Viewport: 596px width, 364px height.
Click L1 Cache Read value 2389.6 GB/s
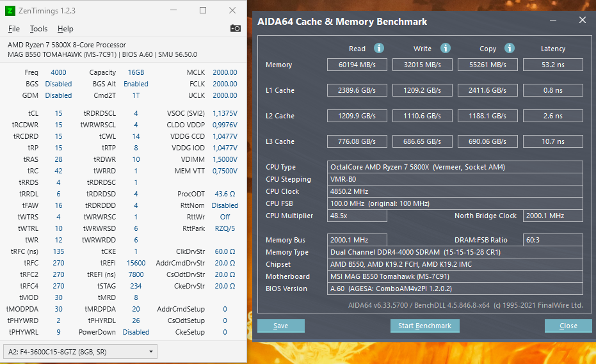(x=357, y=90)
